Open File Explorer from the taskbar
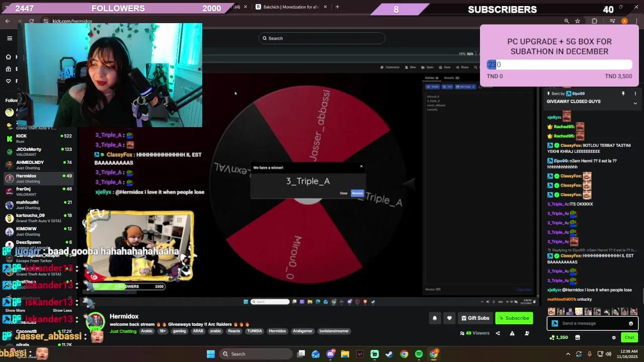The image size is (644, 362). (x=345, y=354)
